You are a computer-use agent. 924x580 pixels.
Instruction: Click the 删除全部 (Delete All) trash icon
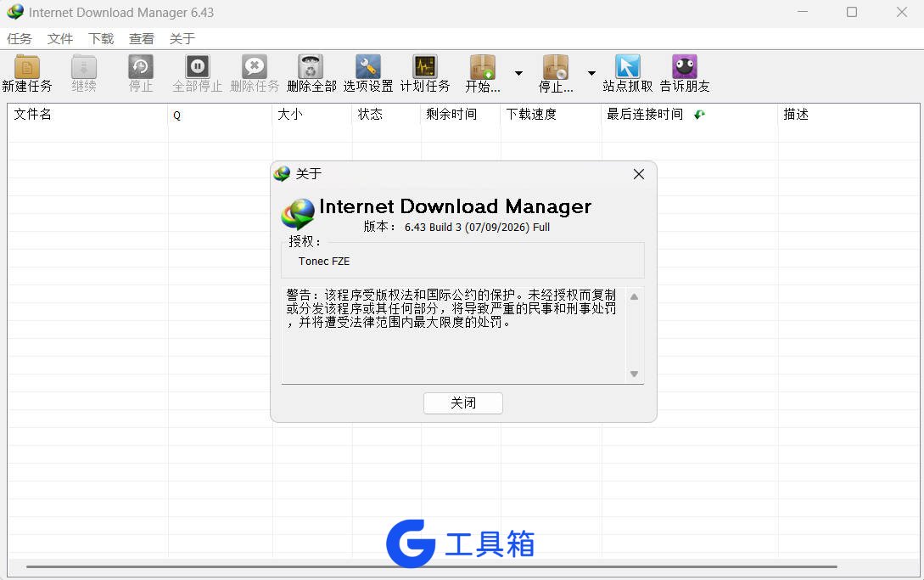[x=311, y=67]
